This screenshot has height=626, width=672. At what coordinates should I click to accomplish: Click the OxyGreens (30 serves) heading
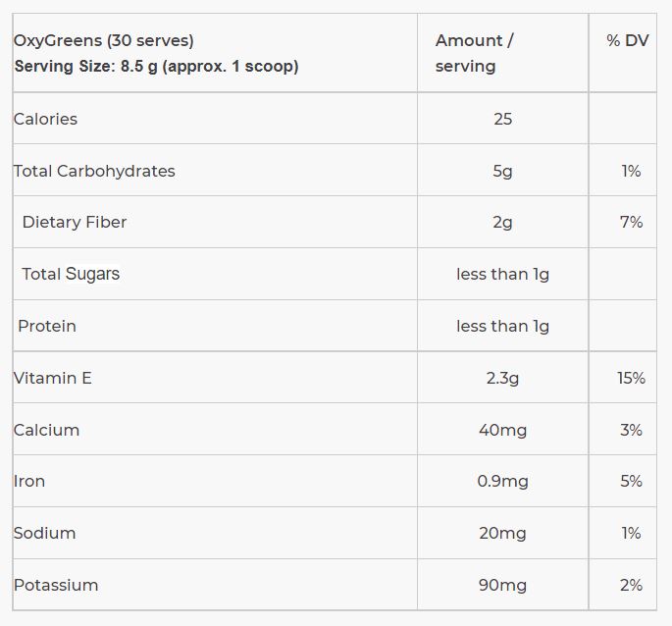(x=104, y=41)
